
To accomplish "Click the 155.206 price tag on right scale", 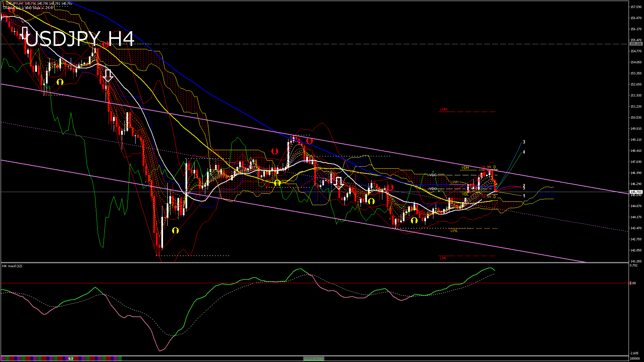I will (636, 44).
